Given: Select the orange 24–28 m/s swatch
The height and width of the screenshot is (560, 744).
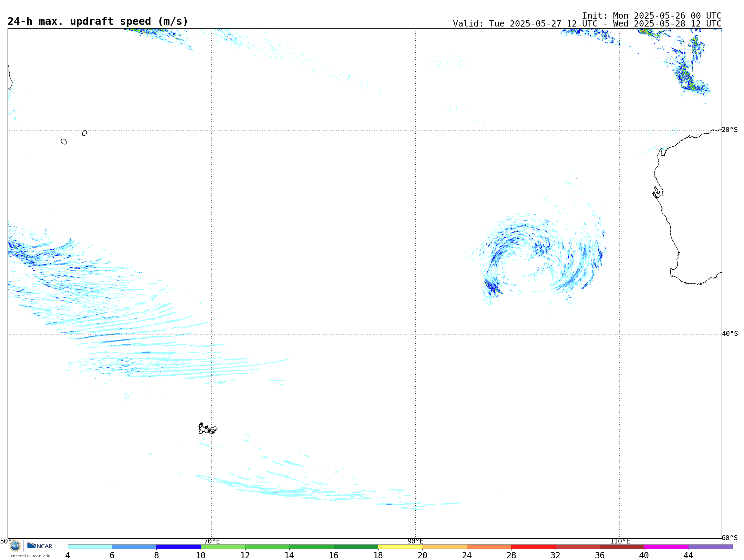Looking at the screenshot, I should click(489, 547).
